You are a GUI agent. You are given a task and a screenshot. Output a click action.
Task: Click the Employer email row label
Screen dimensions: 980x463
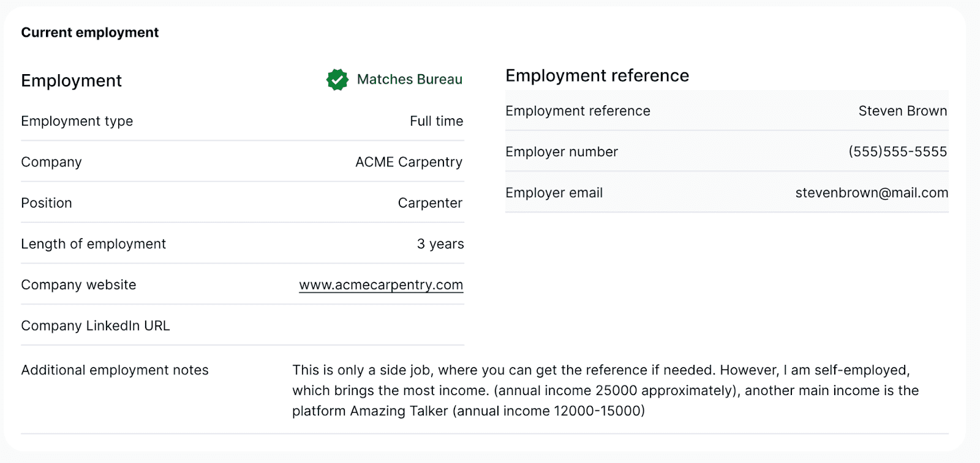[x=554, y=193]
